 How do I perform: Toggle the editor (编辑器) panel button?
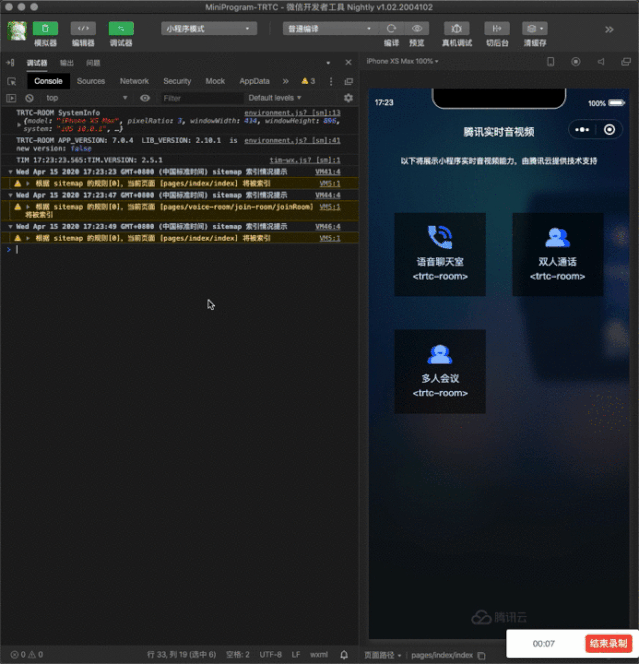[x=83, y=29]
